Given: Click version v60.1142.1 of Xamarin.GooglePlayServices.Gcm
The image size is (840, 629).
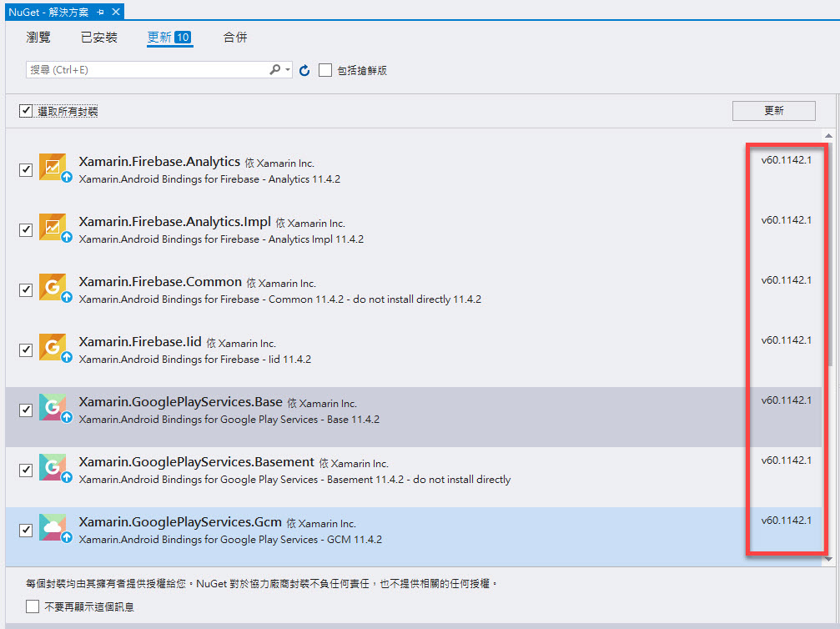Looking at the screenshot, I should (786, 521).
